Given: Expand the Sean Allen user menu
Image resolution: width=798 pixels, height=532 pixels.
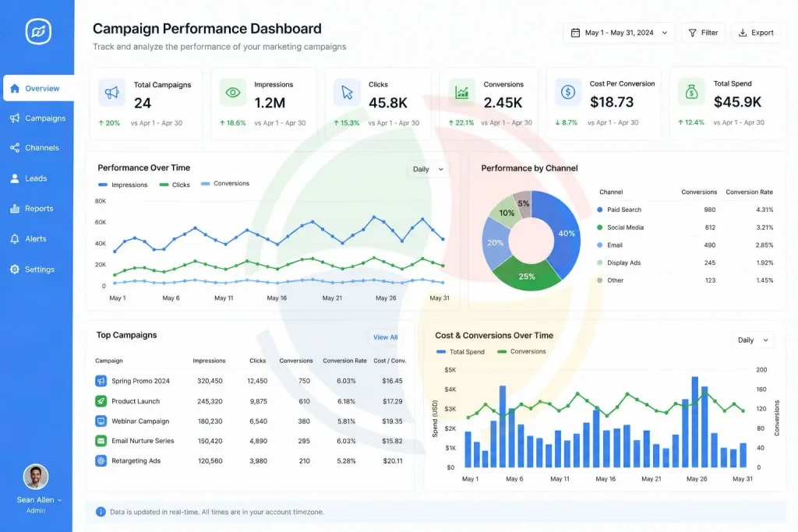Looking at the screenshot, I should point(39,501).
